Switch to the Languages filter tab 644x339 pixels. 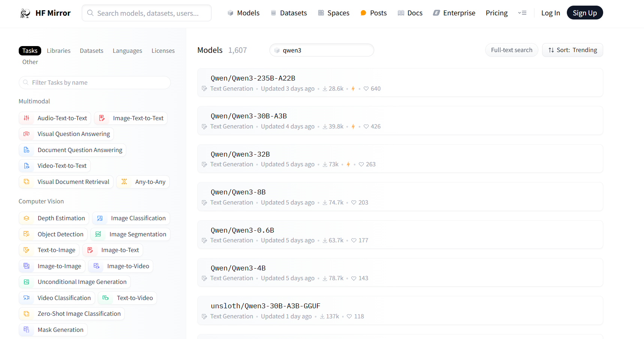pyautogui.click(x=127, y=51)
